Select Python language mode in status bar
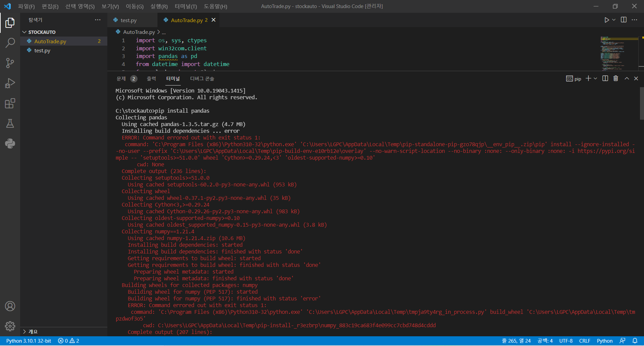The image size is (644, 346). (605, 341)
